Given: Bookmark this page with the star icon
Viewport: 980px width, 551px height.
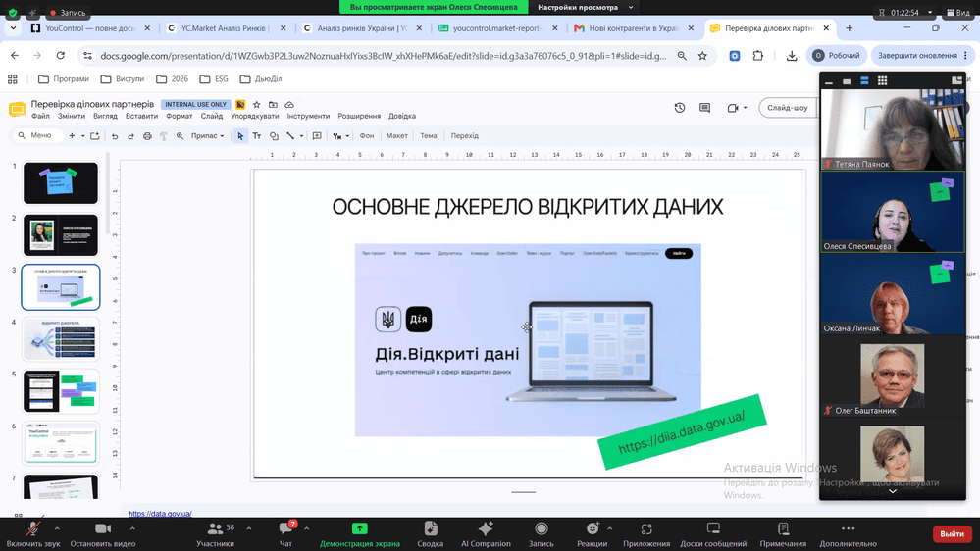Looking at the screenshot, I should coord(702,56).
